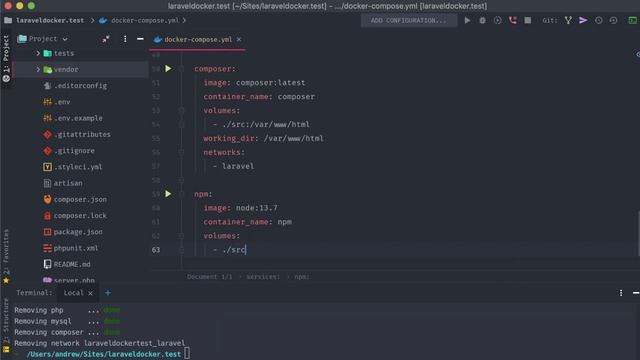Viewport: 640px width, 360px height.
Task: Open the 1: Project side tool window tab
Action: point(6,58)
